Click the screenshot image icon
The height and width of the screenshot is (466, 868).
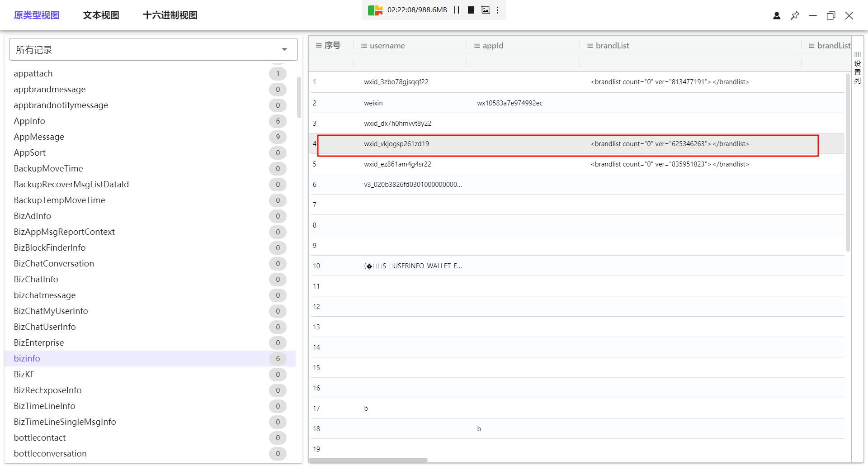pos(485,10)
